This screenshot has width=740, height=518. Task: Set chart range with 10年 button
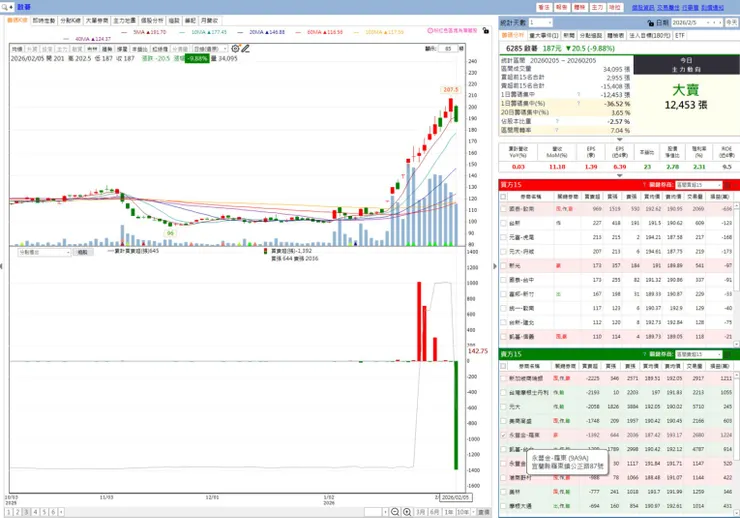463,512
